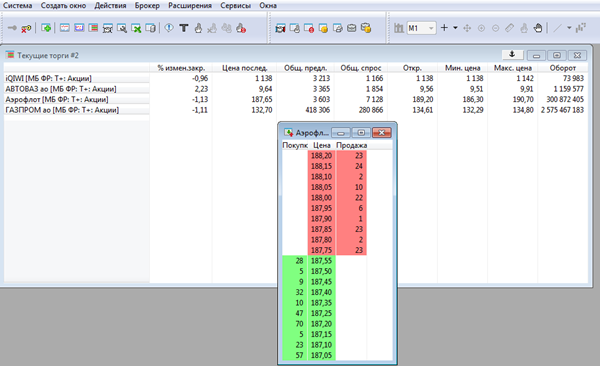Open the Расширения menu
The width and height of the screenshot is (600, 366).
190,5
